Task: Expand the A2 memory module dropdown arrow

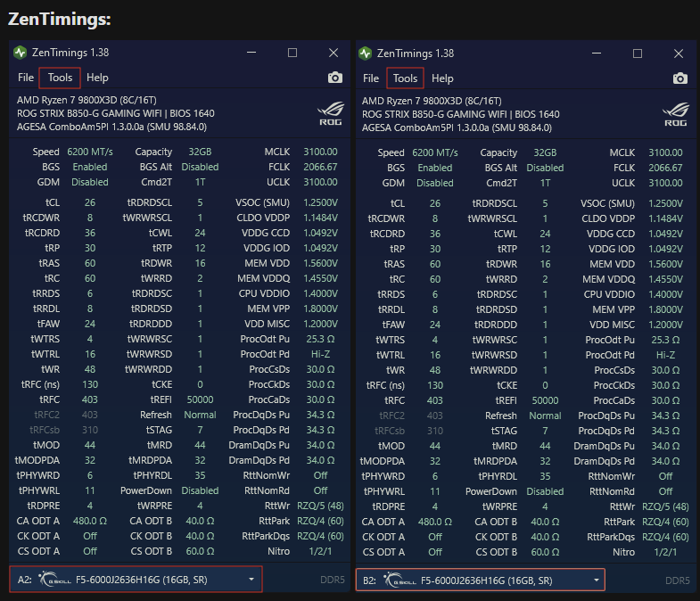Action: [251, 579]
